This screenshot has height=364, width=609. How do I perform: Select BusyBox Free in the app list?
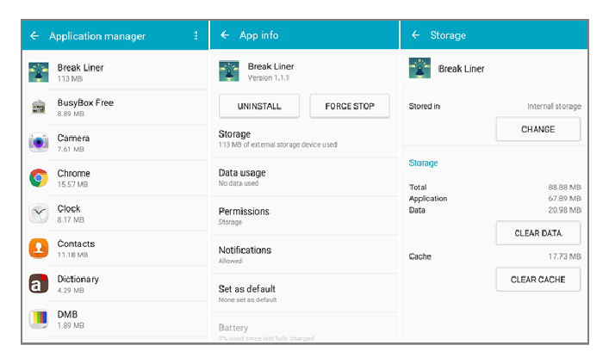click(x=115, y=108)
